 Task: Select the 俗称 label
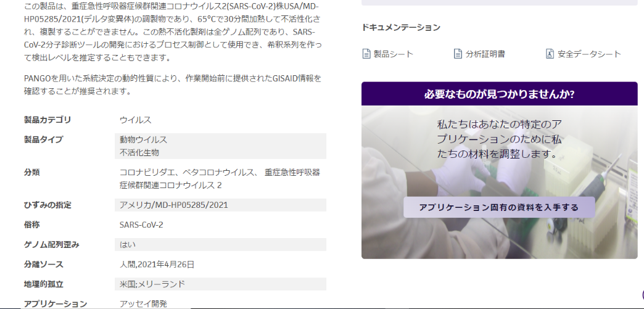pyautogui.click(x=31, y=225)
